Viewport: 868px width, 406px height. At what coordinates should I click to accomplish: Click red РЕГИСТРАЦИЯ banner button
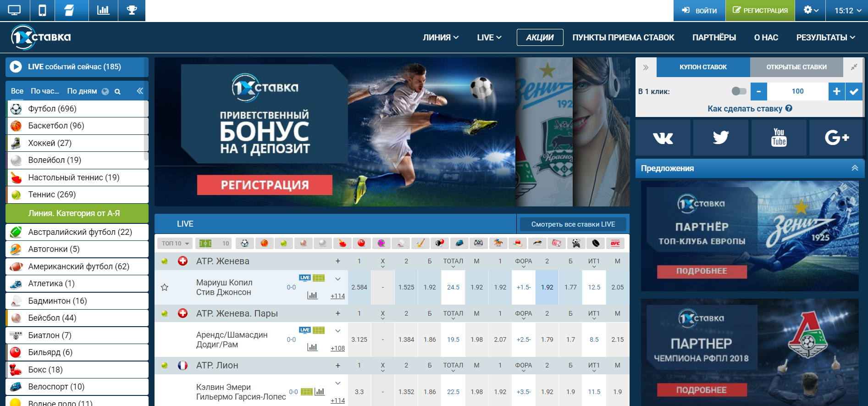tap(265, 185)
